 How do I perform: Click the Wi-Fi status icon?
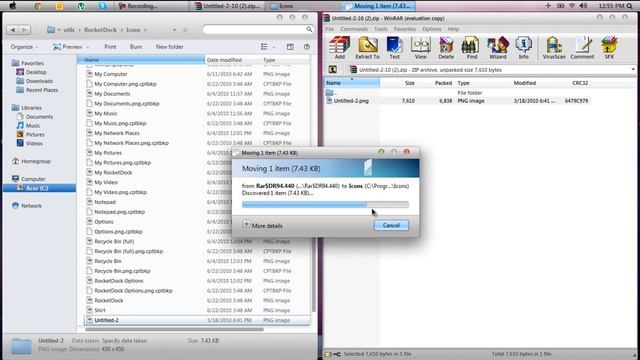(x=572, y=6)
